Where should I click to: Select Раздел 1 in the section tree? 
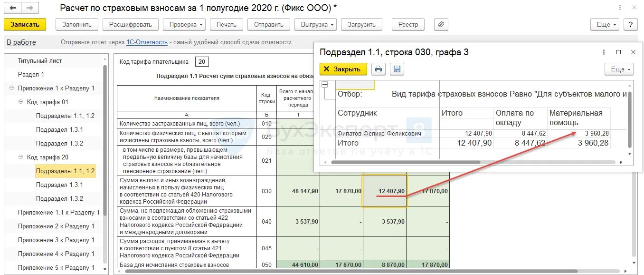click(x=31, y=75)
